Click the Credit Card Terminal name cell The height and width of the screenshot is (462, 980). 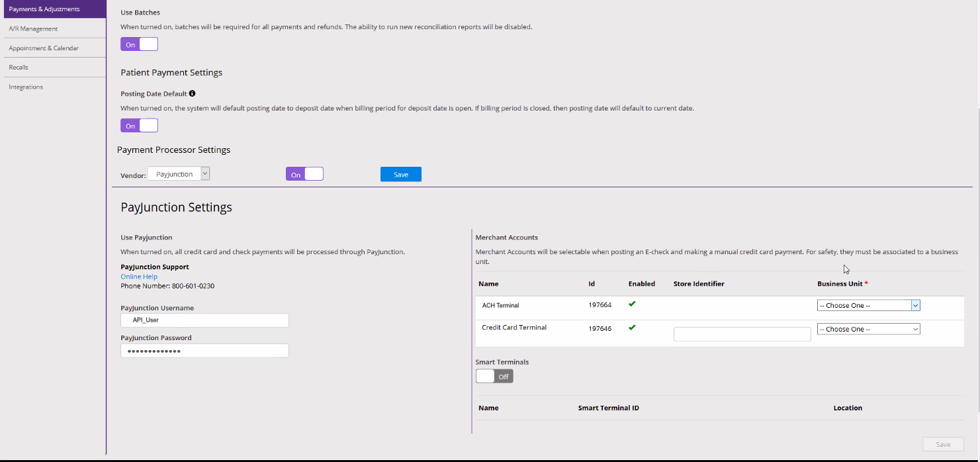coord(514,327)
